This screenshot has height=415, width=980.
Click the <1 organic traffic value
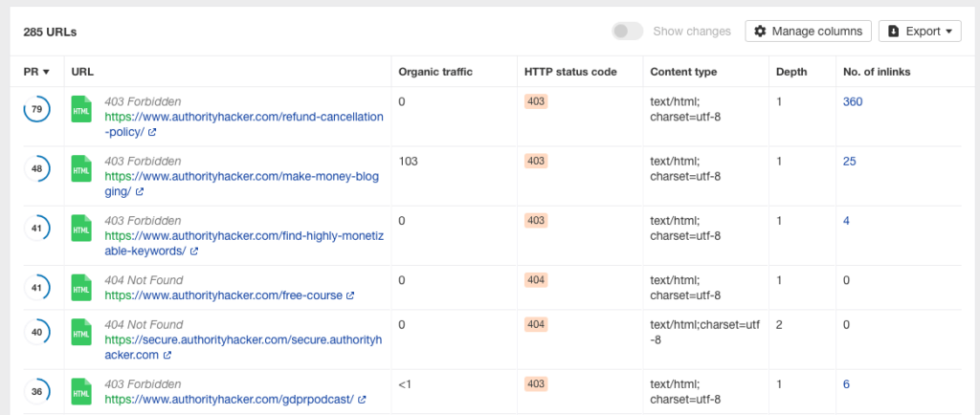point(405,383)
